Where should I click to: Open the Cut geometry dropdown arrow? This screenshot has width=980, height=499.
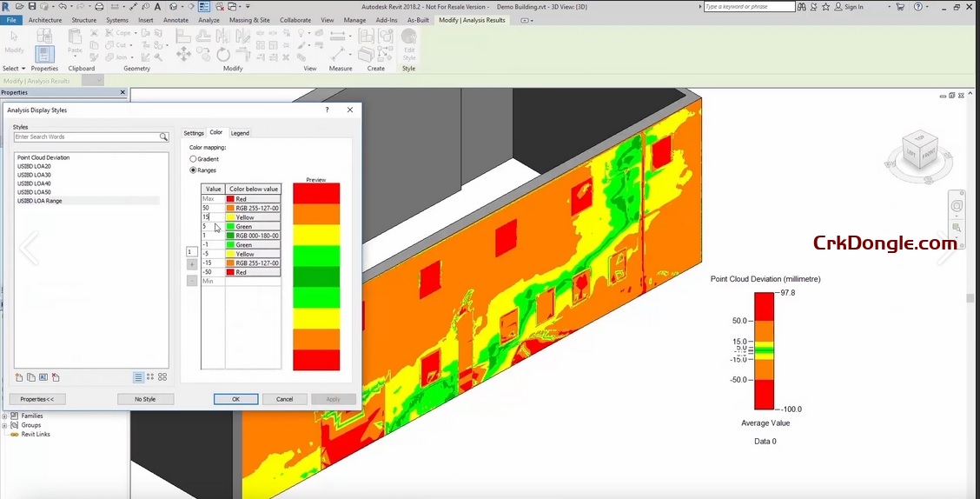(131, 45)
